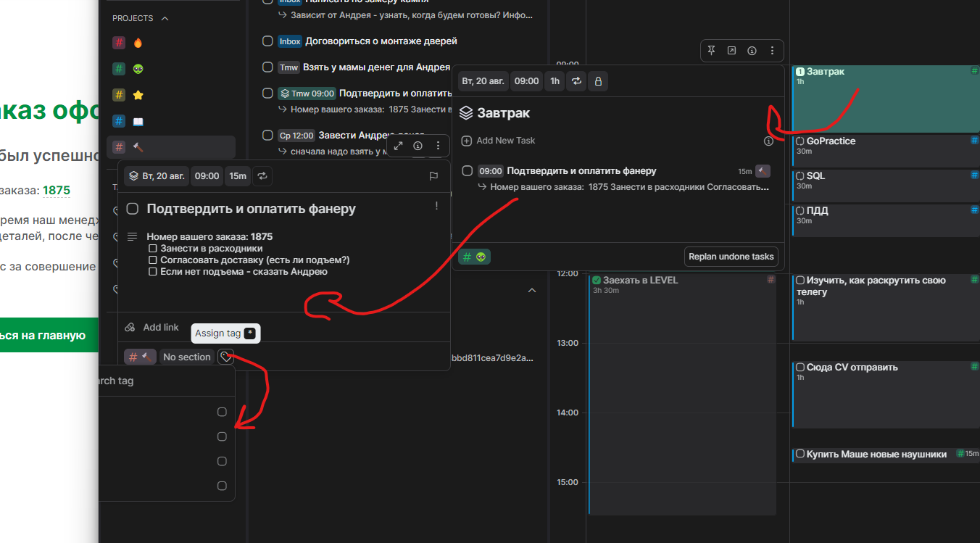The width and height of the screenshot is (980, 543).
Task: Check off Договориться о монтаже дверей task
Action: pos(267,41)
